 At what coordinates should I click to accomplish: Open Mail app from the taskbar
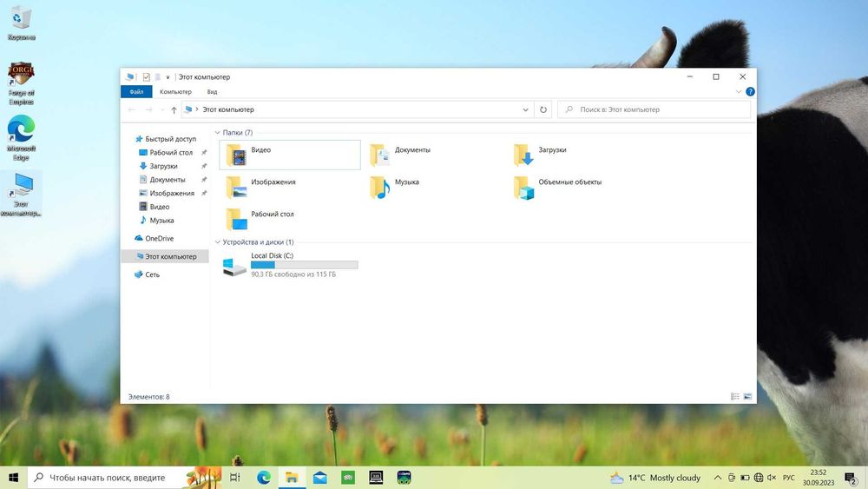pos(320,478)
